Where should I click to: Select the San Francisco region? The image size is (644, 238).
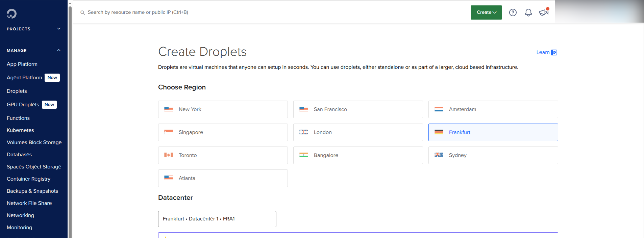click(x=358, y=109)
